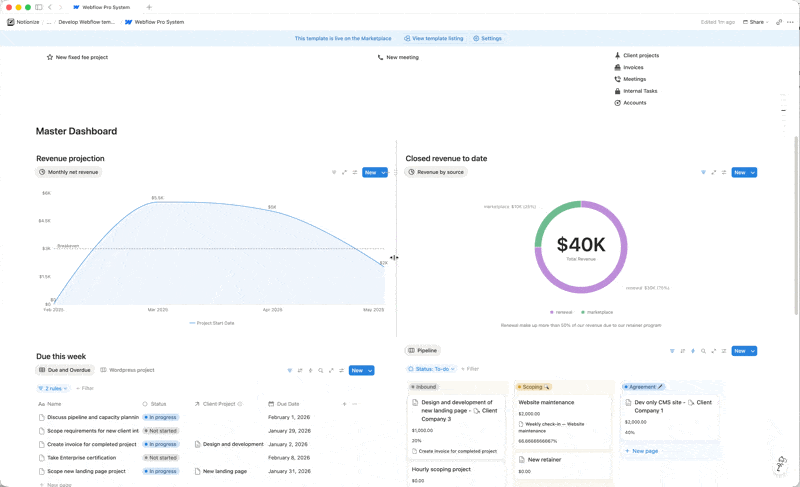The height and width of the screenshot is (487, 800).
Task: Select the Monthly net revenue tab
Action: [x=70, y=172]
